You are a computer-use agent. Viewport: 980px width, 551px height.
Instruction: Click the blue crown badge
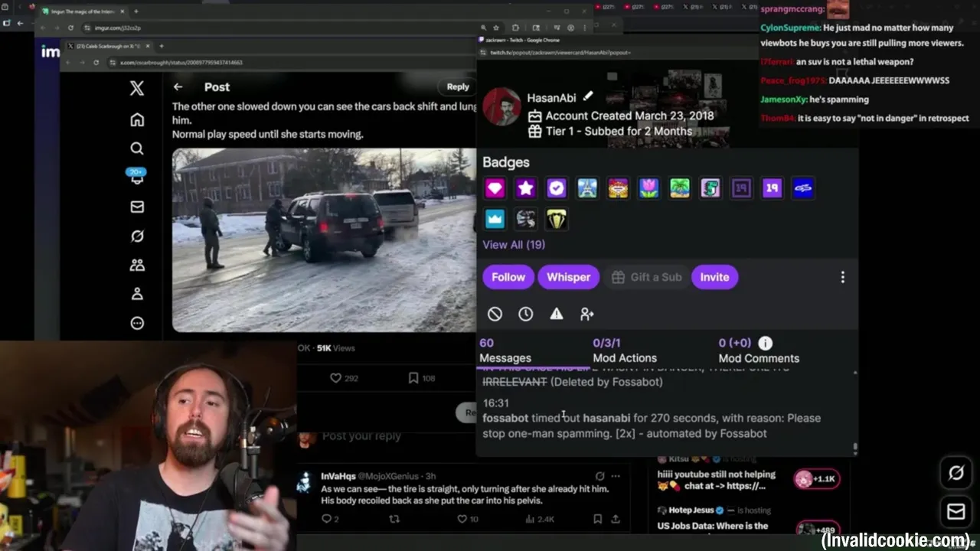pos(495,220)
